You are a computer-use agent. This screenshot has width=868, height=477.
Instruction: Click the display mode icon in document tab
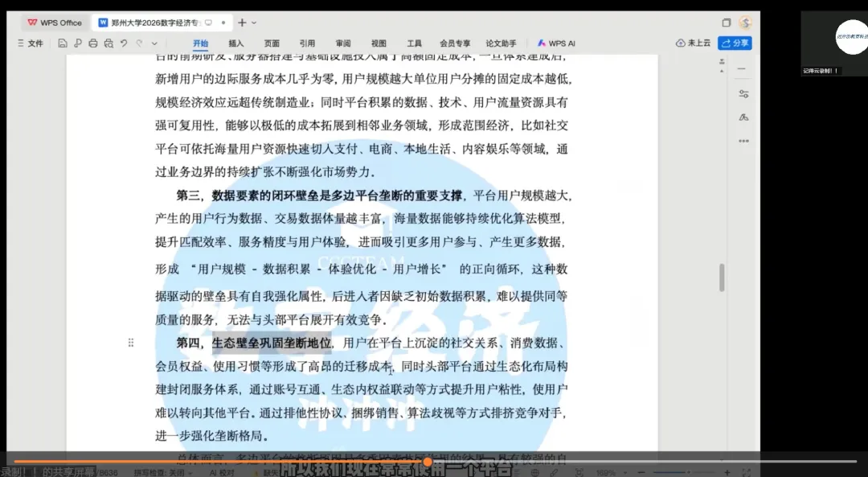(208, 23)
